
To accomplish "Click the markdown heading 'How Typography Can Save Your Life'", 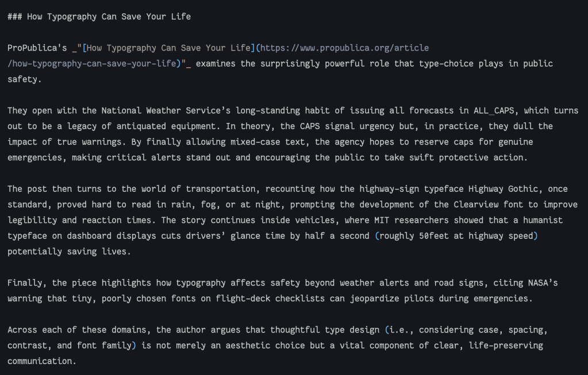I will (109, 17).
